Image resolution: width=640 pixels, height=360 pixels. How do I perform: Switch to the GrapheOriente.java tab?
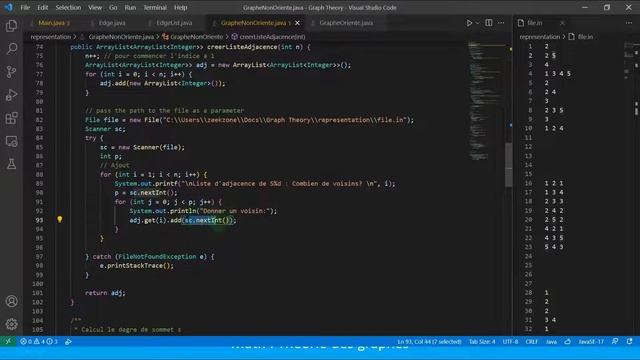click(x=346, y=23)
